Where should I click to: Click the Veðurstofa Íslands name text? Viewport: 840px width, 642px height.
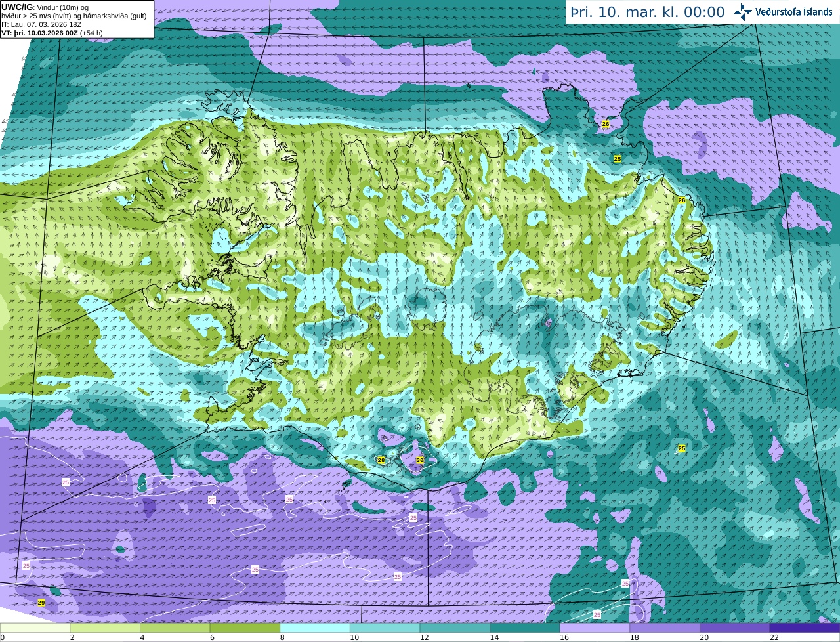pos(793,12)
